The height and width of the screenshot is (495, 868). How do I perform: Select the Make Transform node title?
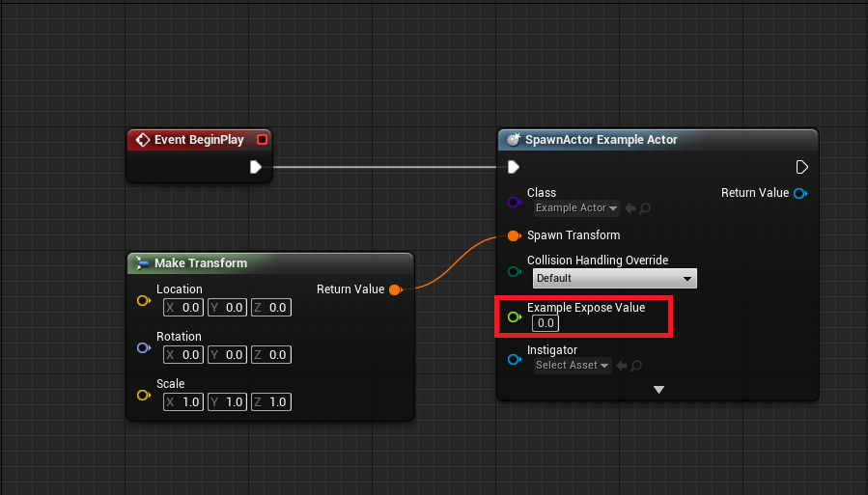point(201,263)
